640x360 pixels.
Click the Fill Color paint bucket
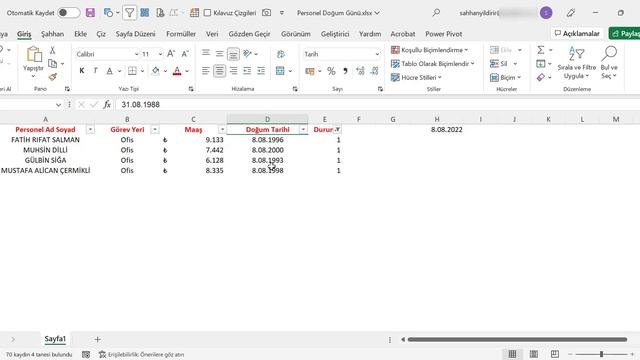[x=155, y=71]
